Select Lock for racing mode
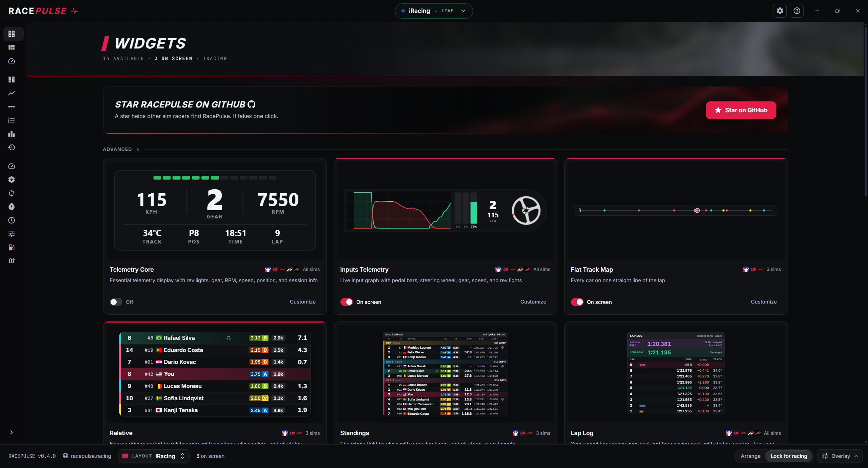The image size is (868, 468). pos(789,456)
